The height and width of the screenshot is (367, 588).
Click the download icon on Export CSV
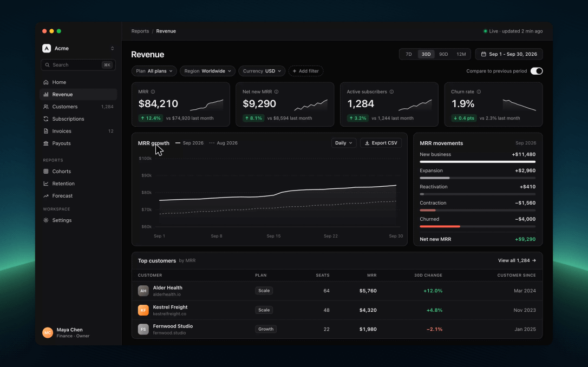click(x=367, y=143)
